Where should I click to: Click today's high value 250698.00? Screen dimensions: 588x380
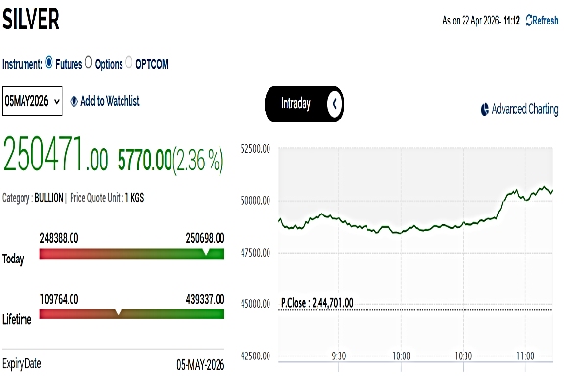(x=205, y=238)
